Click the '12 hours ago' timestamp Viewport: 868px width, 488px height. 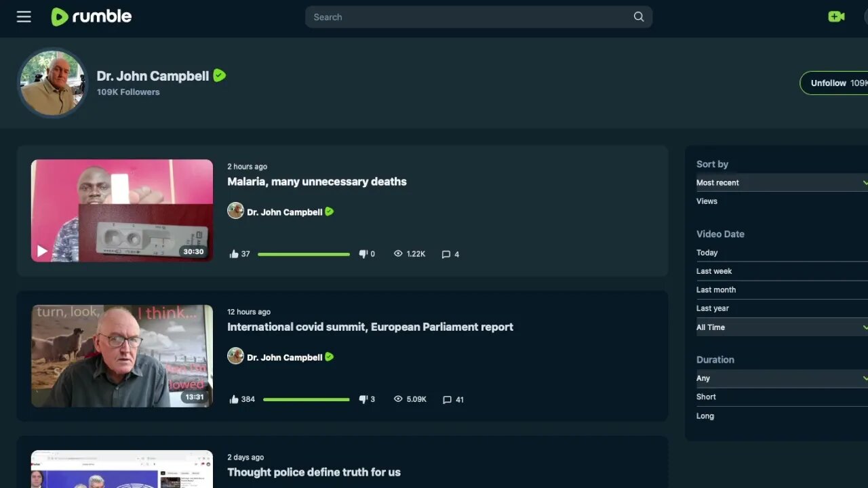(249, 312)
